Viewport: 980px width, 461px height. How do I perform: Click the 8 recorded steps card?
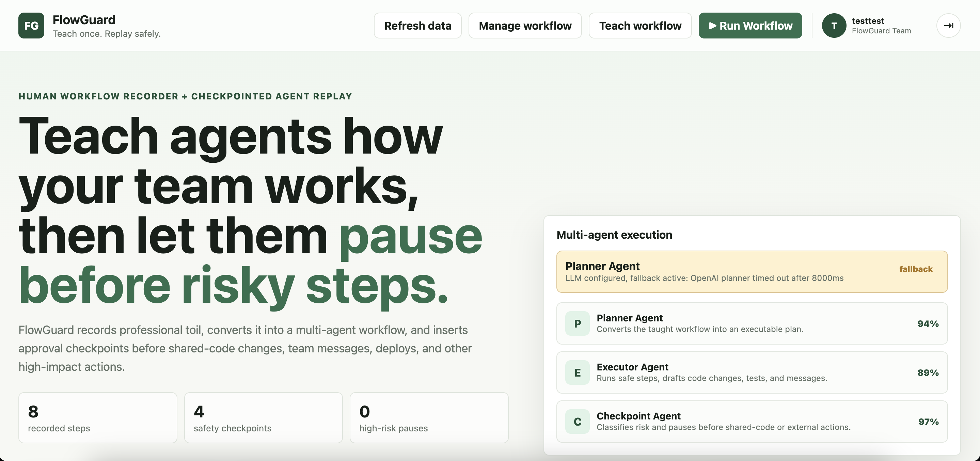pos(98,418)
